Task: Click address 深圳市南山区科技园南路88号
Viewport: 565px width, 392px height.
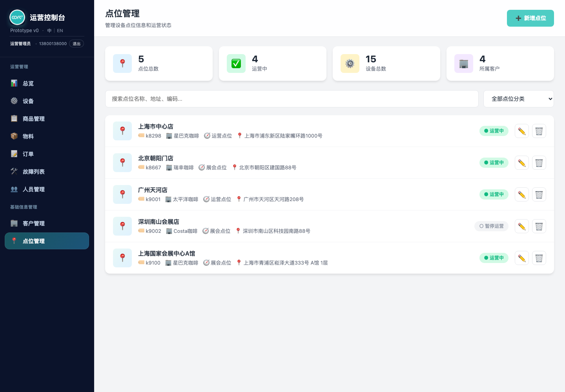Action: [x=277, y=231]
